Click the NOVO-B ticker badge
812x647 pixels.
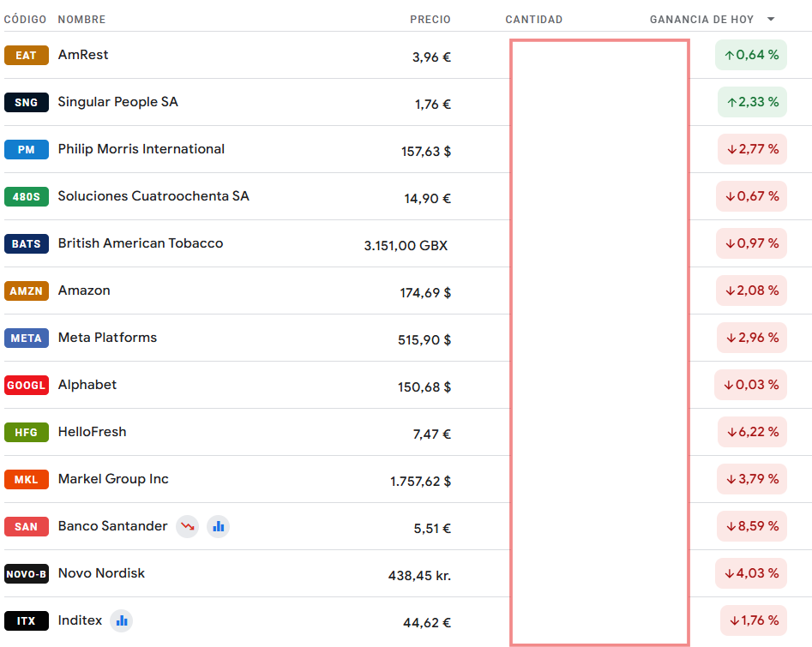[27, 573]
